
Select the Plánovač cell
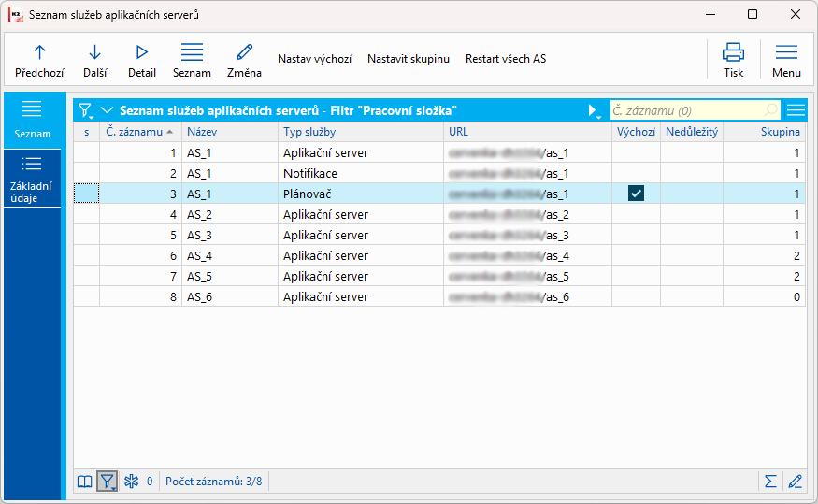point(361,194)
